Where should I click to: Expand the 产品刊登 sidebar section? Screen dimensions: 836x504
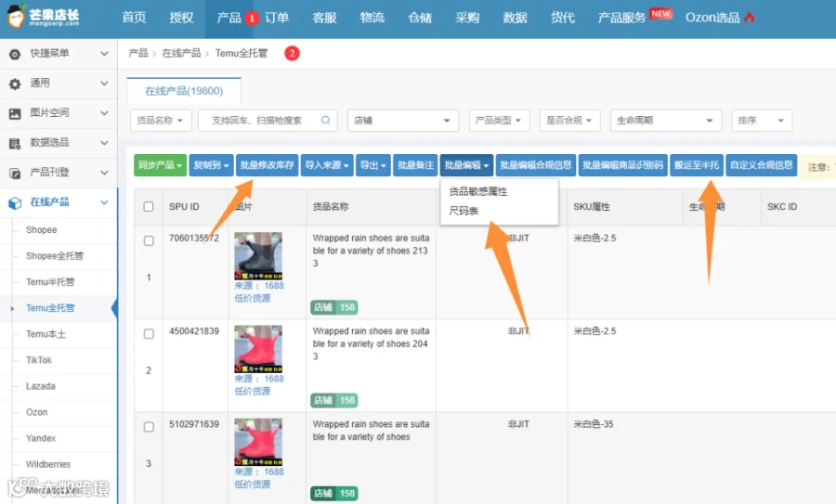tap(104, 173)
